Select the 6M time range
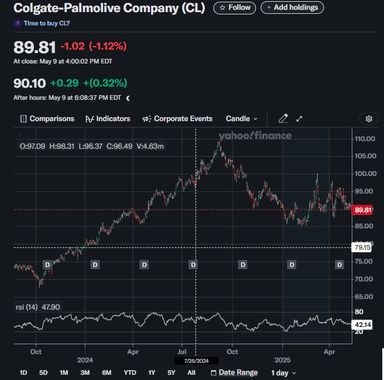384x380 pixels. (x=107, y=373)
